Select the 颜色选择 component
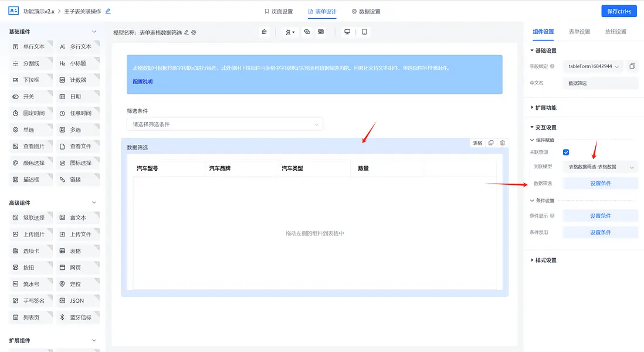The image size is (644, 352). coord(31,163)
